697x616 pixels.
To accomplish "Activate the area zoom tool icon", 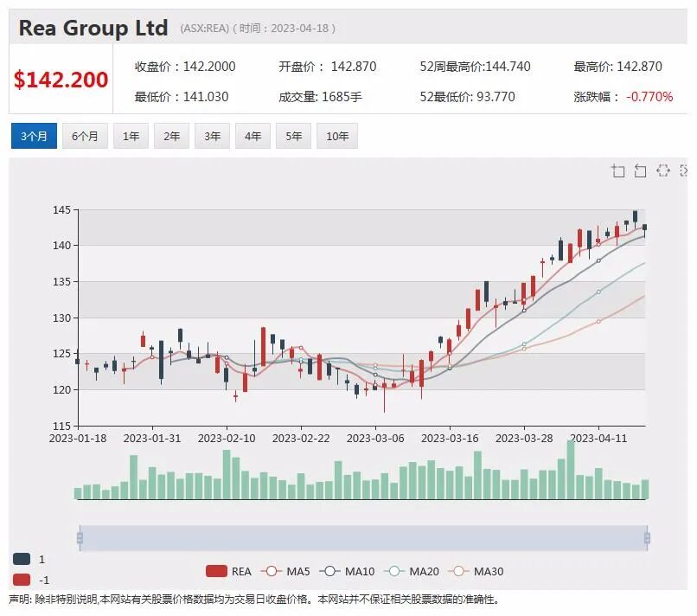I will pyautogui.click(x=618, y=170).
